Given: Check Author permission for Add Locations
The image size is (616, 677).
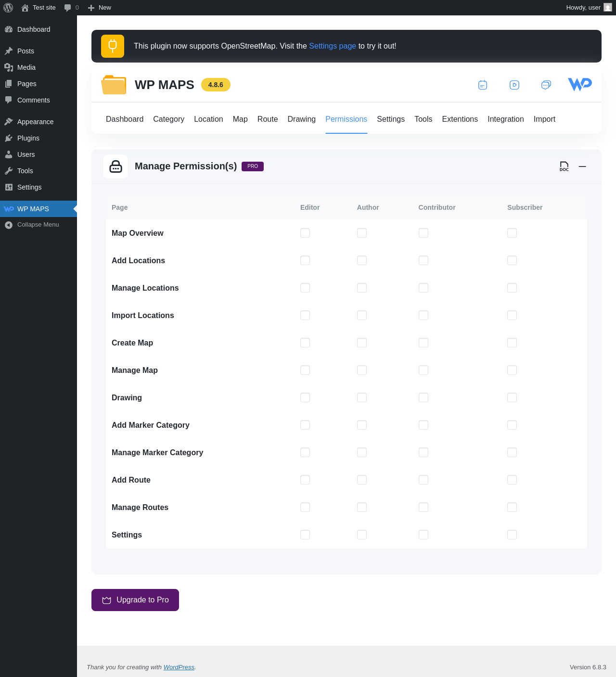Looking at the screenshot, I should [x=362, y=260].
